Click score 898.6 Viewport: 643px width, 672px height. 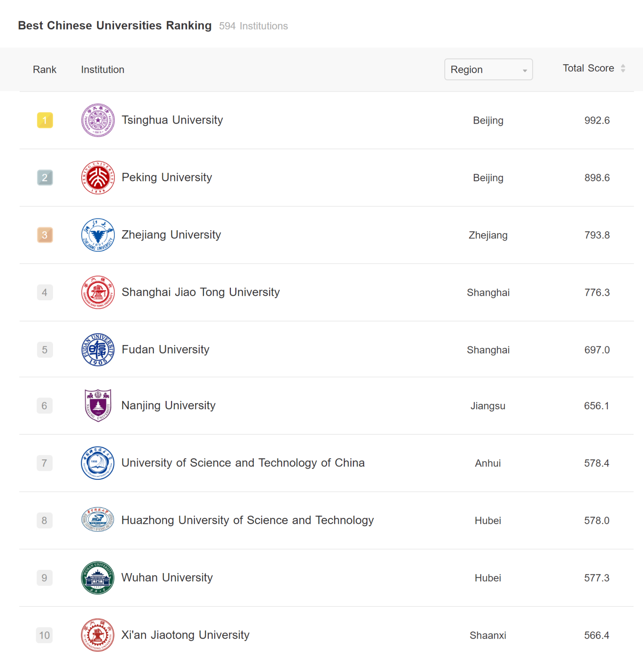pos(597,178)
